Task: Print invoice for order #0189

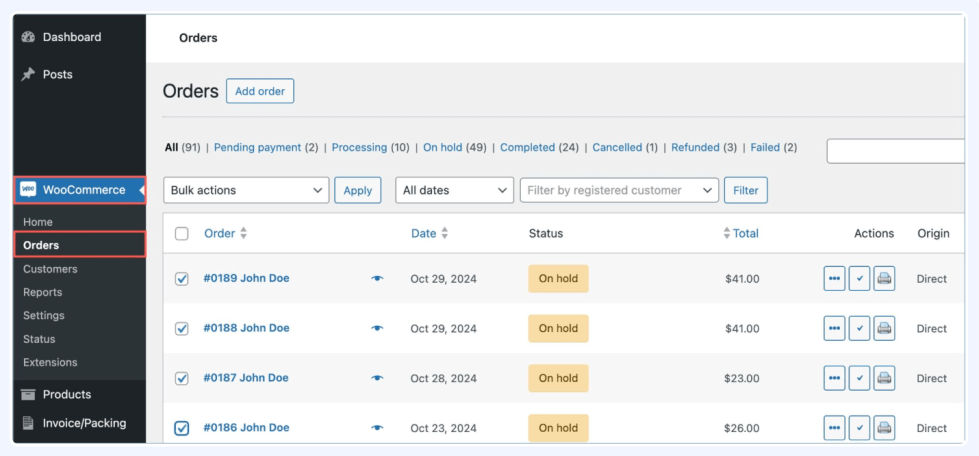Action: click(x=884, y=279)
